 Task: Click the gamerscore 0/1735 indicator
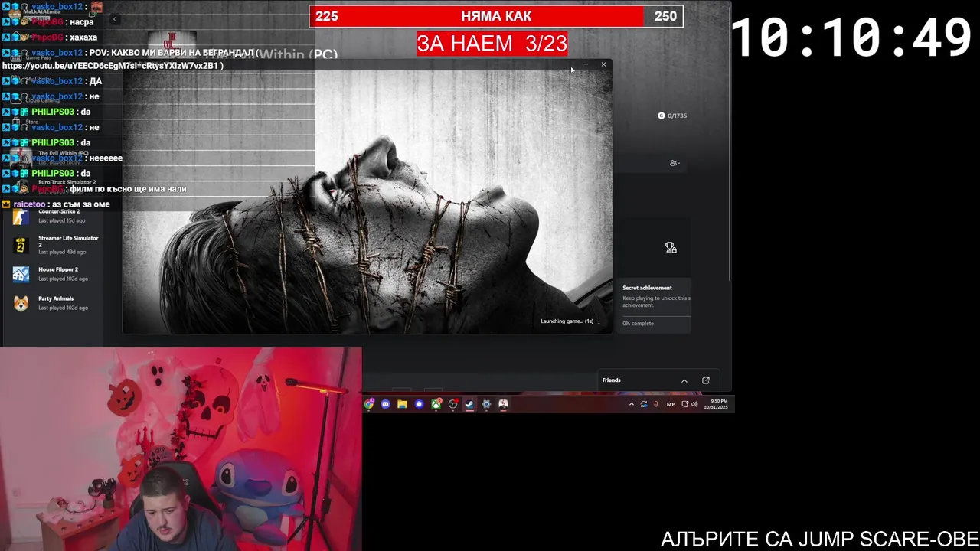point(672,116)
